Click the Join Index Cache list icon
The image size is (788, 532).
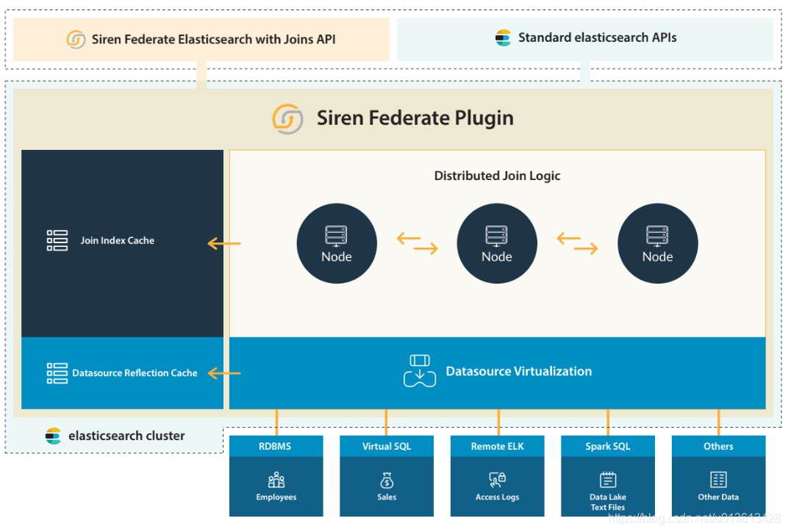tap(57, 240)
